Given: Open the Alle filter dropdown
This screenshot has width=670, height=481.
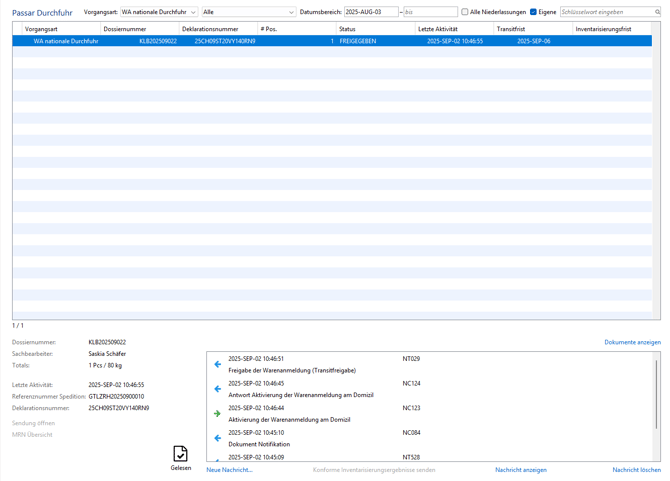Looking at the screenshot, I should 249,12.
